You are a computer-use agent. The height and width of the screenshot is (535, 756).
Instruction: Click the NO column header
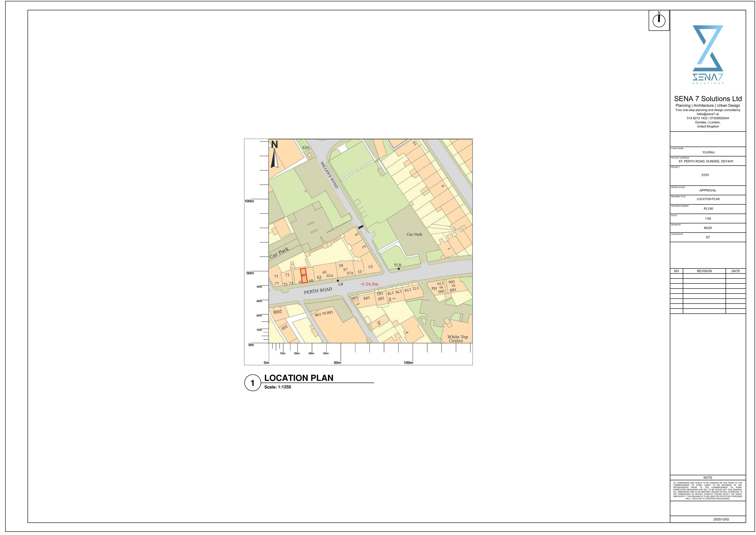[x=676, y=271]
